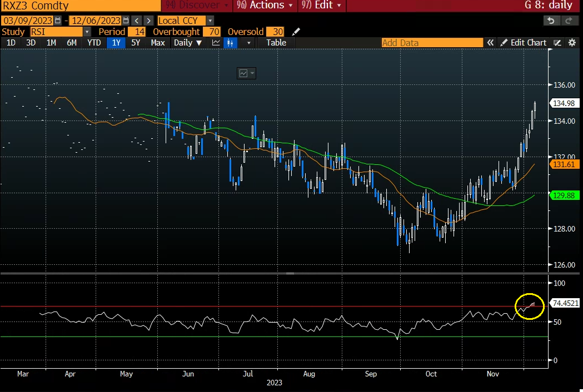Click the Edit Chart button
Screen dimensions: 583x392
tap(524, 43)
